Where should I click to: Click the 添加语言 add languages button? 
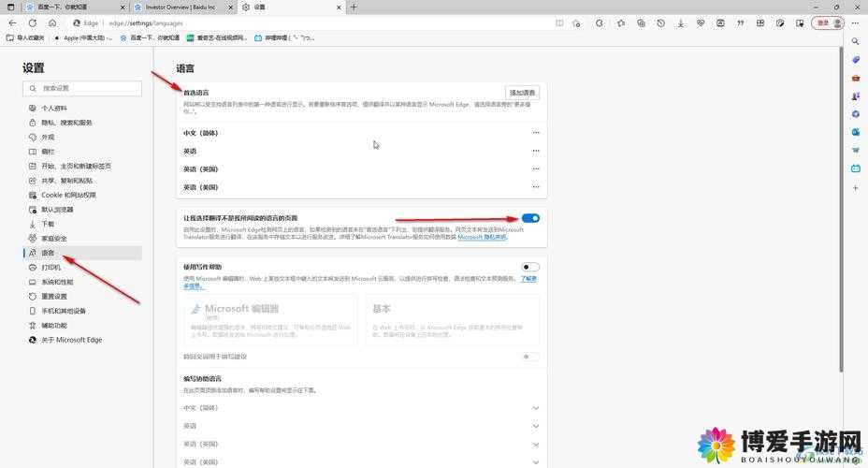522,93
